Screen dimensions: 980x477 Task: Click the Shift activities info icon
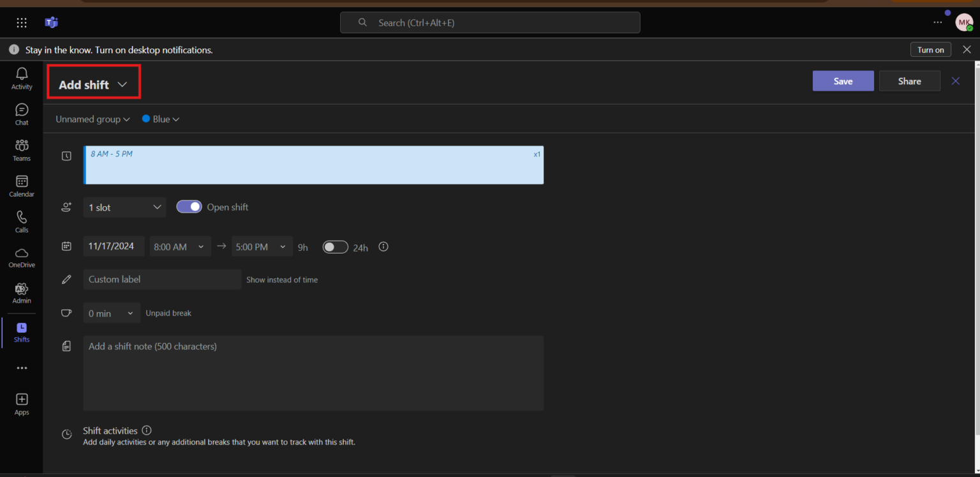[147, 430]
